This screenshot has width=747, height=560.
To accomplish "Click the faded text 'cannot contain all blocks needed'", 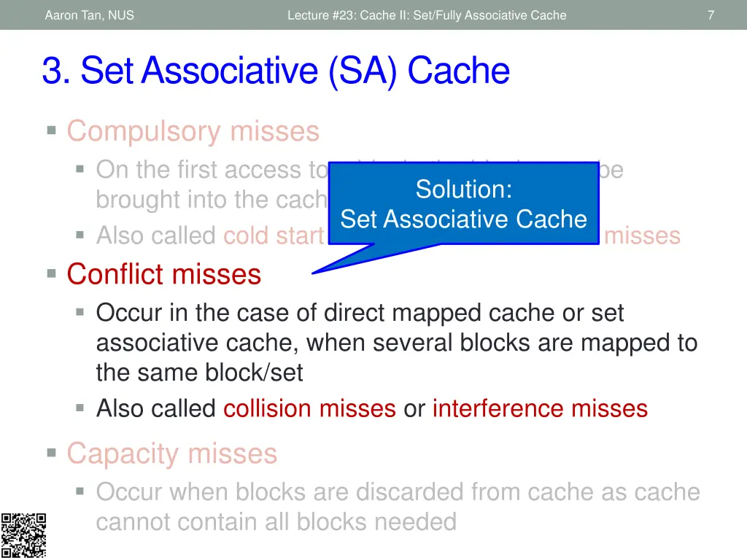I will point(276,522).
